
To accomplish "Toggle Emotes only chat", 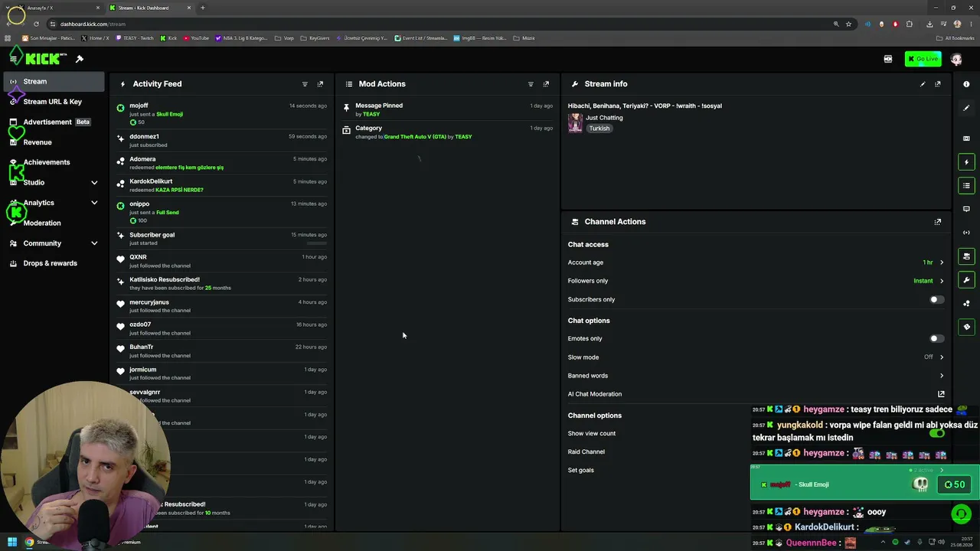I will pyautogui.click(x=936, y=338).
